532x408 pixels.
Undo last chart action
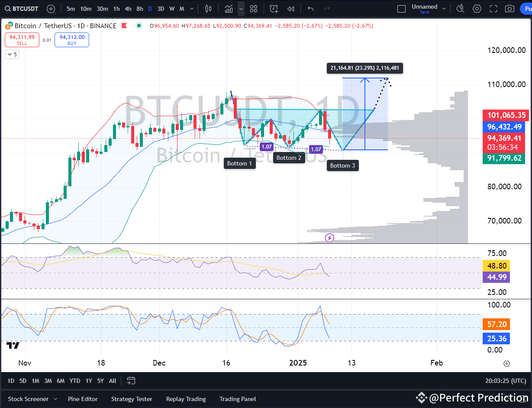click(310, 9)
